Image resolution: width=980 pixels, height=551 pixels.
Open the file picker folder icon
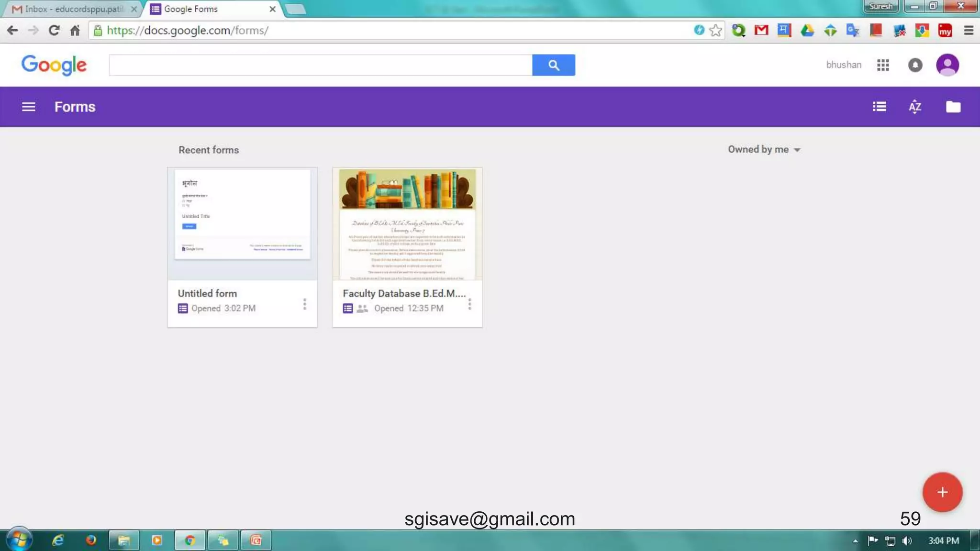pos(953,107)
